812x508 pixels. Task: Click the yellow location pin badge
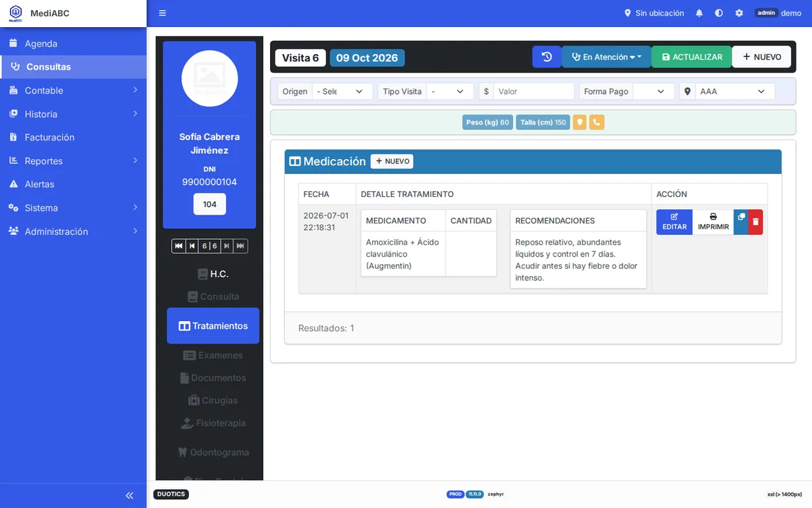[579, 123]
